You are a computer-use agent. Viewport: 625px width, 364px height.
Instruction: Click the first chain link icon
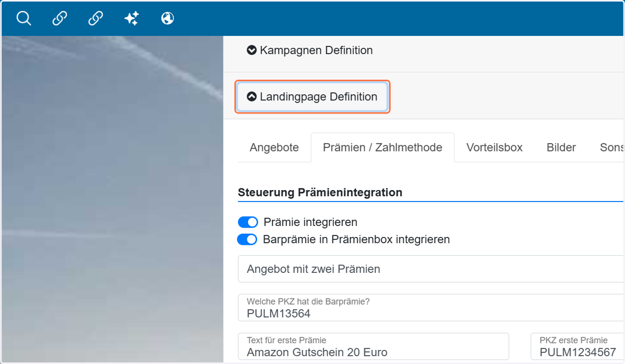click(60, 19)
